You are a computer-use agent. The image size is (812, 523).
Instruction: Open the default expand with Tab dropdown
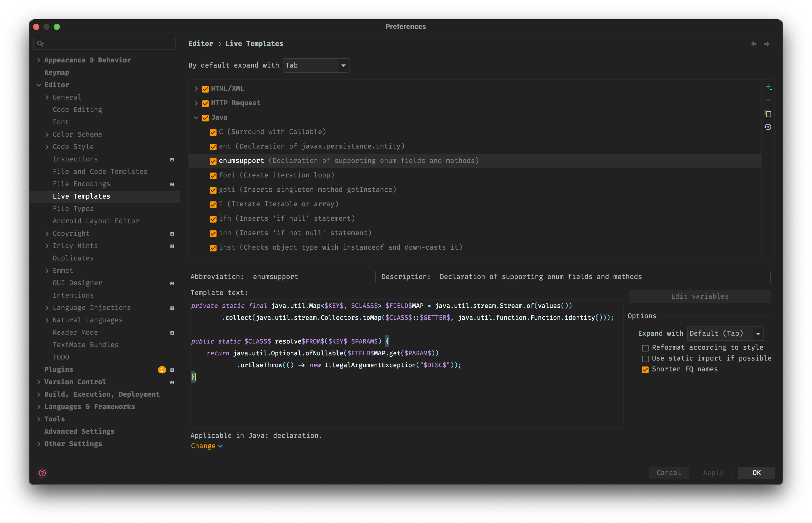(x=316, y=65)
